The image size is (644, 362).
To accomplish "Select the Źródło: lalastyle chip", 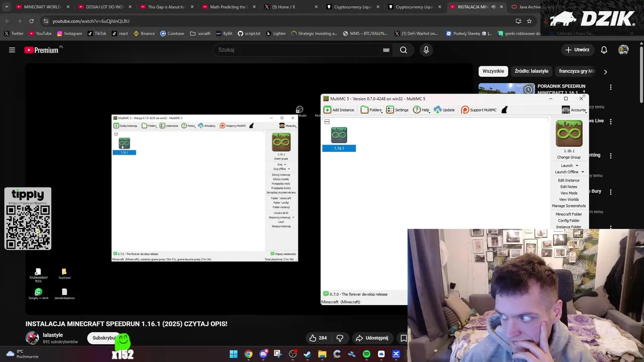I will tap(531, 71).
